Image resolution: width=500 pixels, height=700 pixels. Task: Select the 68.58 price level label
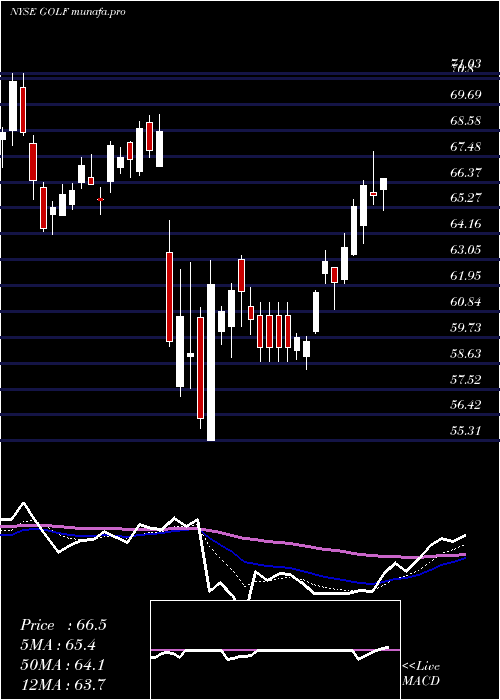coord(466,121)
